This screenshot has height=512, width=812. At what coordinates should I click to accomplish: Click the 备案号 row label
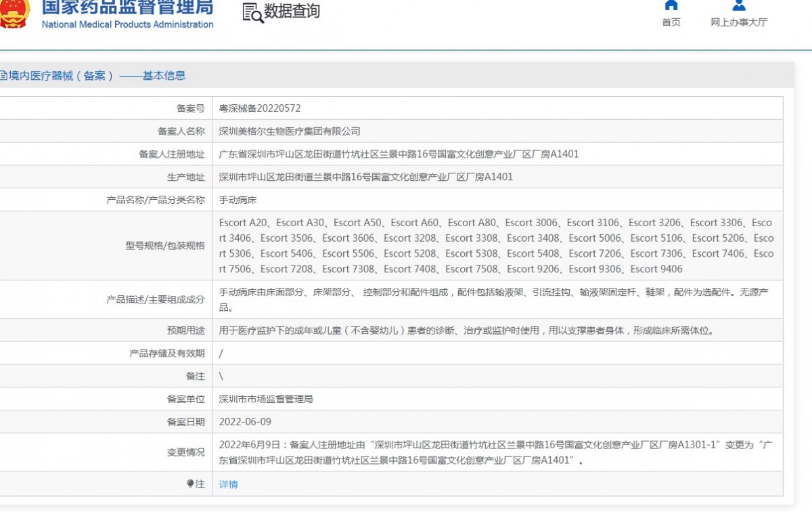tap(190, 108)
